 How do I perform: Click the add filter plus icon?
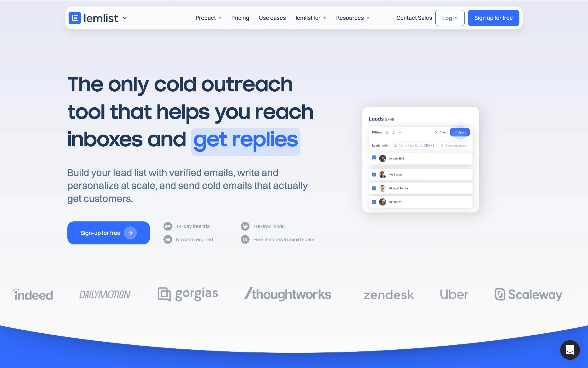(400, 132)
